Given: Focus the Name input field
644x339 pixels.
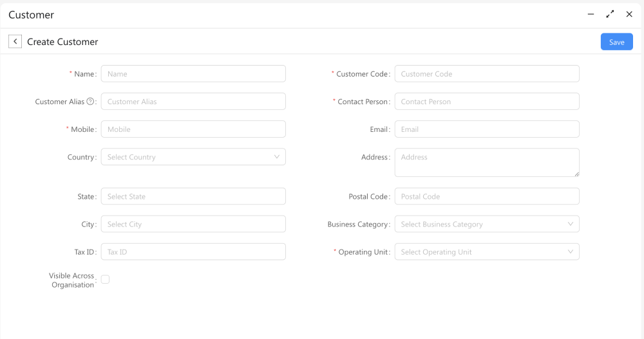Looking at the screenshot, I should [x=193, y=74].
